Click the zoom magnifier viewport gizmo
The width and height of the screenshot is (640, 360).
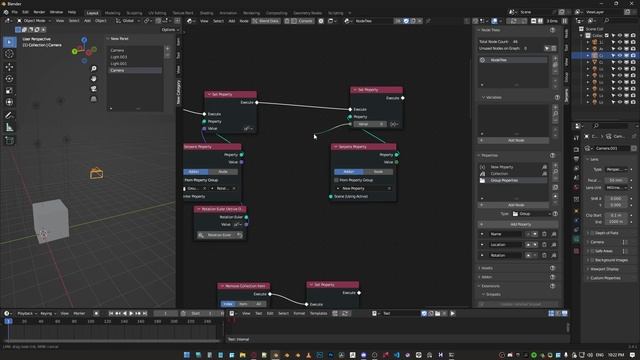pos(93,68)
